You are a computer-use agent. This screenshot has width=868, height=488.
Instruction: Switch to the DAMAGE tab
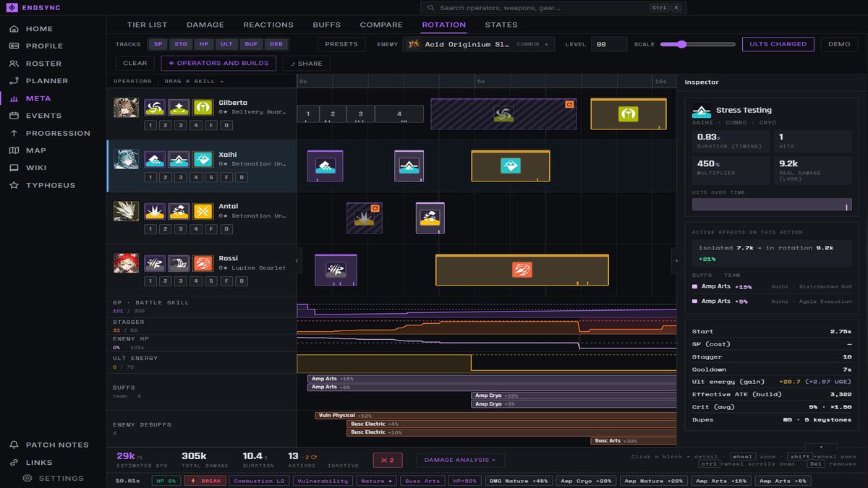[205, 25]
